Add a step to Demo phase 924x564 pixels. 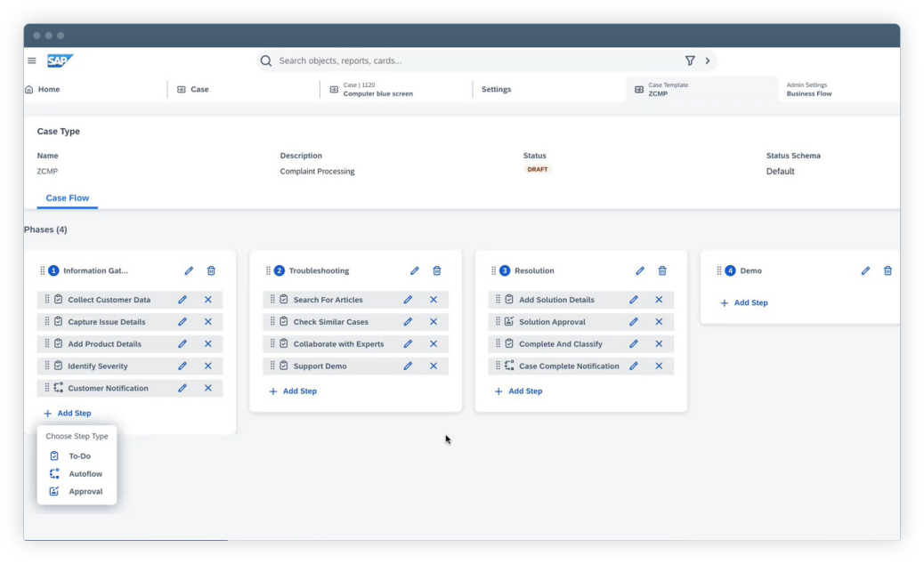744,303
